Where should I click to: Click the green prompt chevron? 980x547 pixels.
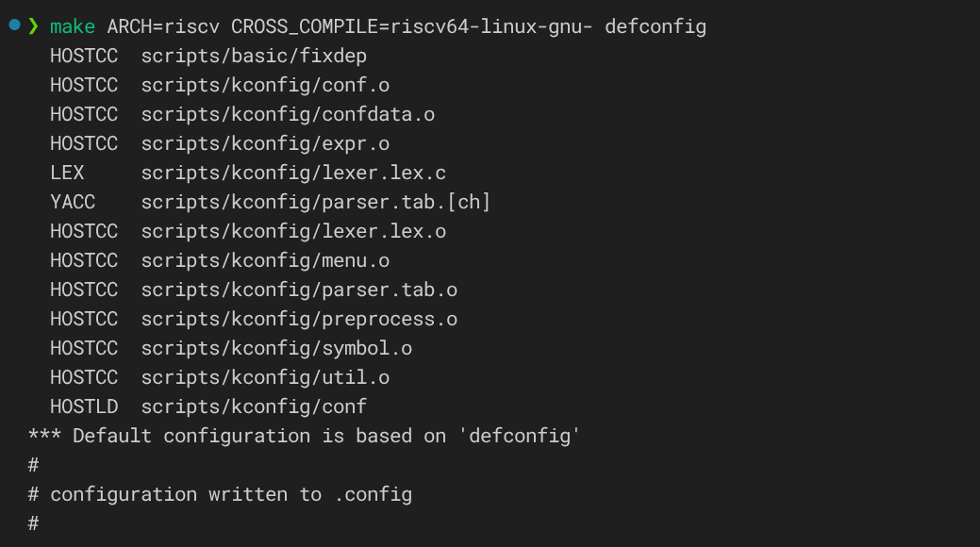[33, 26]
